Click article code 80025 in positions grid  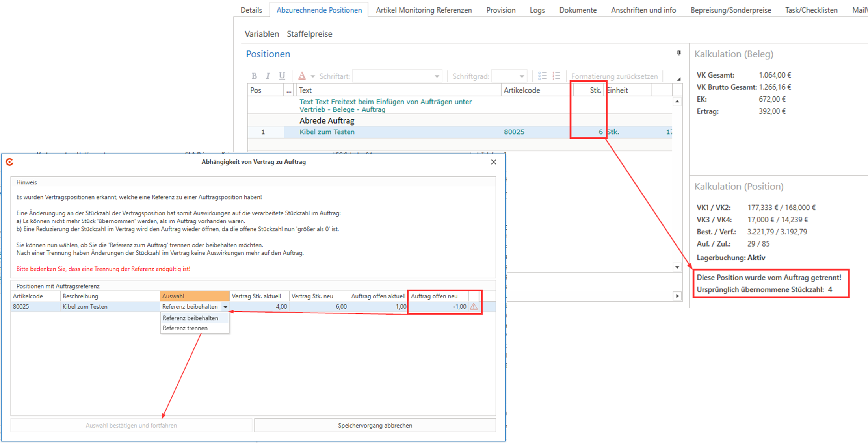[x=514, y=132]
